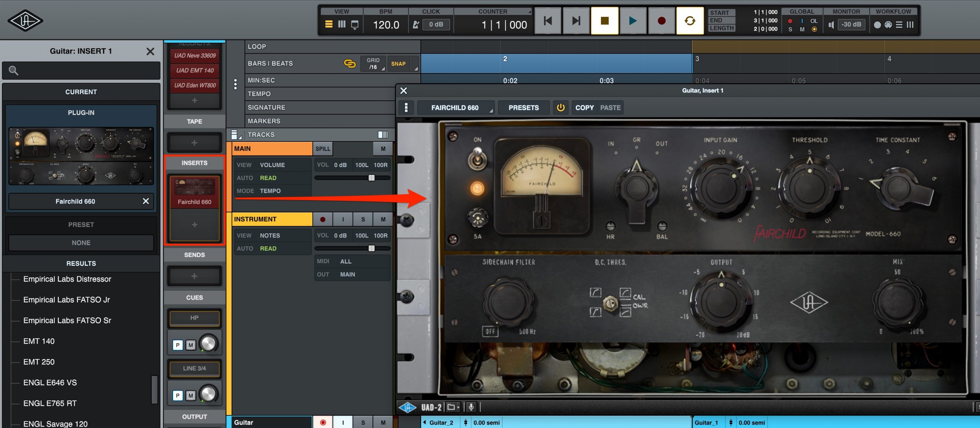980x428 pixels.
Task: Toggle record arm on the Guitar track
Action: (x=323, y=422)
